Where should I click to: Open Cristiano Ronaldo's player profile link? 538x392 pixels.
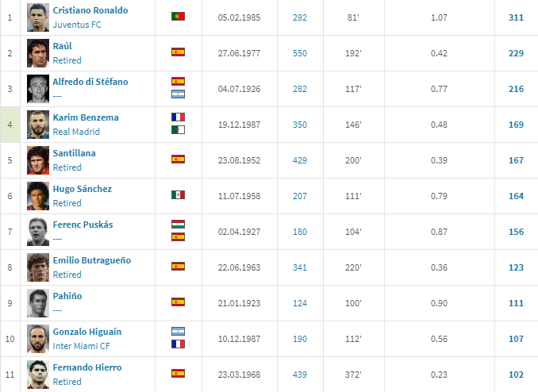coord(90,10)
